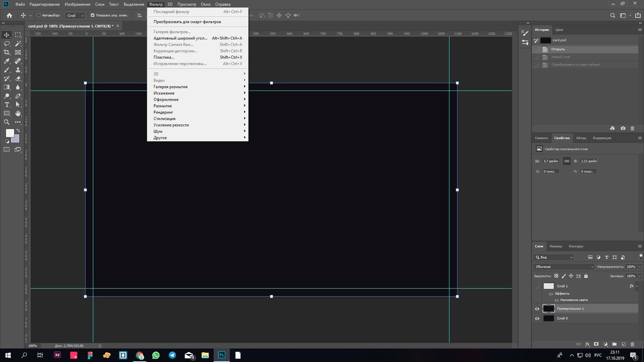Switch to the Цвет tab
The height and width of the screenshot is (362, 644).
559,30
